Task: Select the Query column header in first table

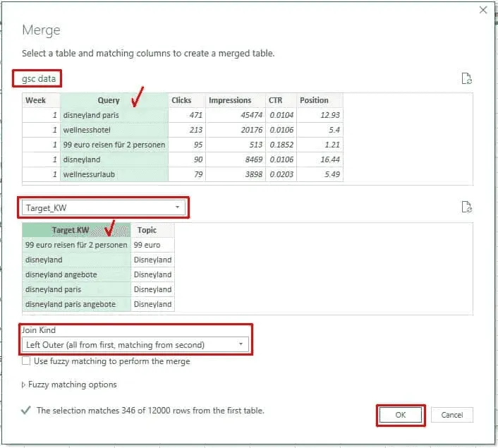Action: (108, 100)
